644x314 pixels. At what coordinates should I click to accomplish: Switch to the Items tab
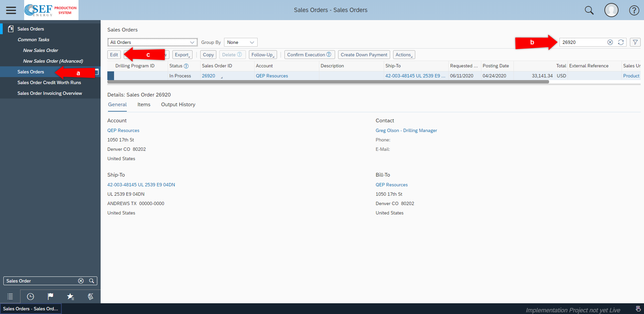144,105
